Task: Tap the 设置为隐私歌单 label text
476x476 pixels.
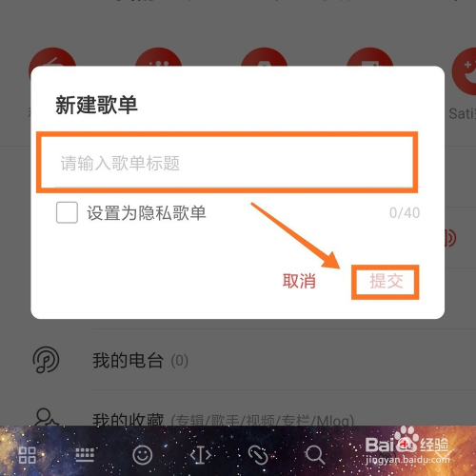Action: coord(147,213)
